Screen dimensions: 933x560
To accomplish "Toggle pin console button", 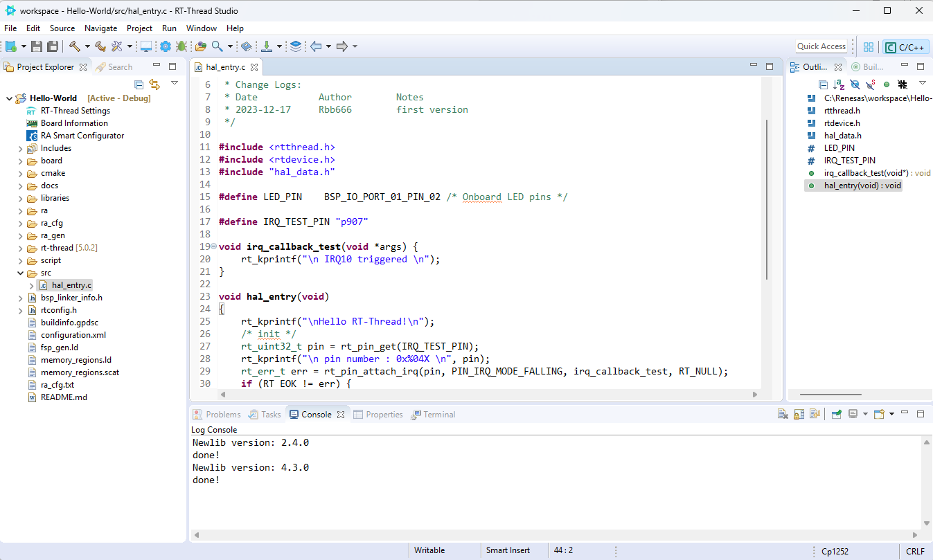I will (x=837, y=415).
